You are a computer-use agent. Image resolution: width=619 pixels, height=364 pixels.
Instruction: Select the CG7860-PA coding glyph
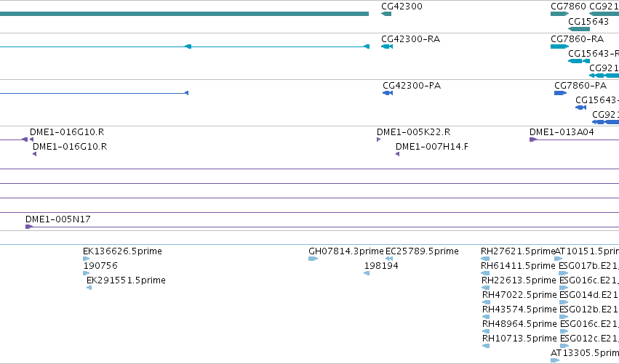pos(560,93)
